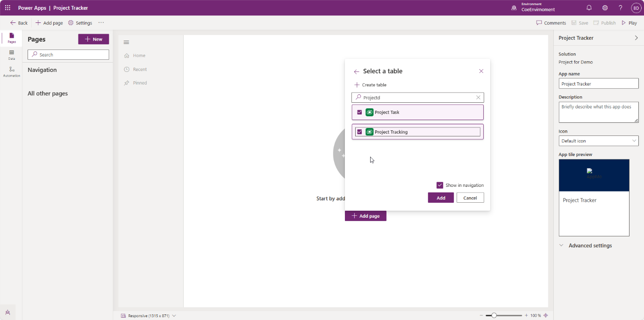
Task: Click Create table link
Action: coord(370,85)
